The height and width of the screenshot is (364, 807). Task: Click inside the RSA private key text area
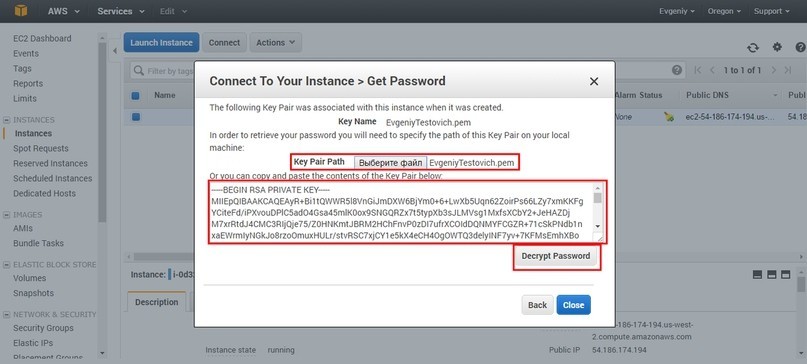(x=401, y=212)
